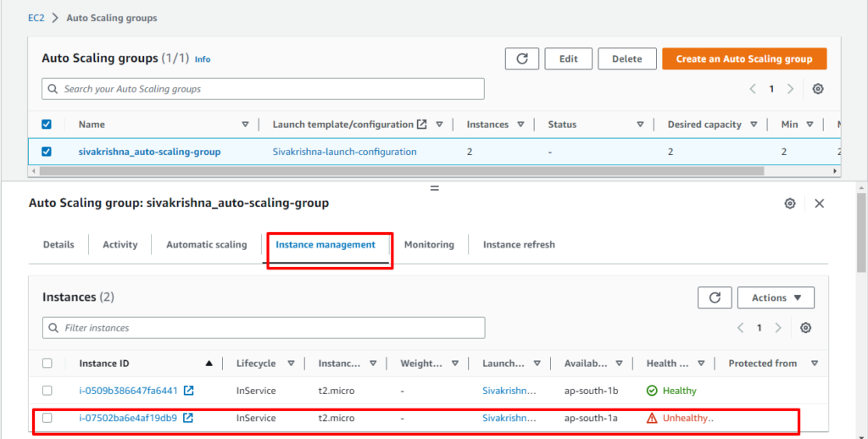868x439 pixels.
Task: Open sivakrishna_auto-scaling-group link
Action: pos(149,152)
